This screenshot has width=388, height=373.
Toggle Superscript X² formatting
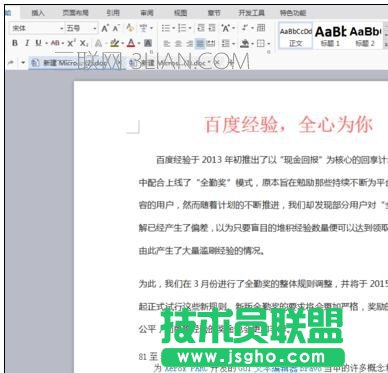point(71,43)
